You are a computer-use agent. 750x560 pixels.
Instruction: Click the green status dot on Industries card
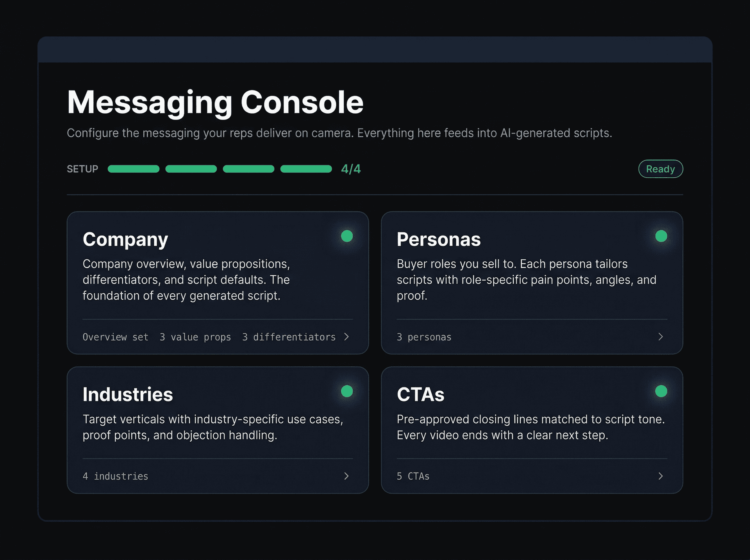[x=347, y=391]
